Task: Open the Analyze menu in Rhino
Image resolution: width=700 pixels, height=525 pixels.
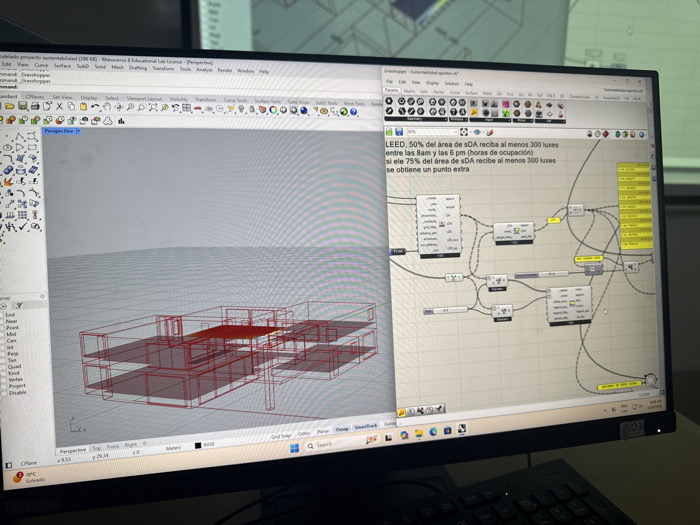Action: point(204,70)
